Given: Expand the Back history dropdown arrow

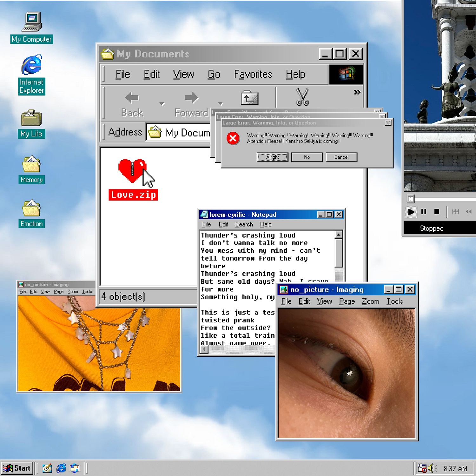Looking at the screenshot, I should pyautogui.click(x=162, y=104).
